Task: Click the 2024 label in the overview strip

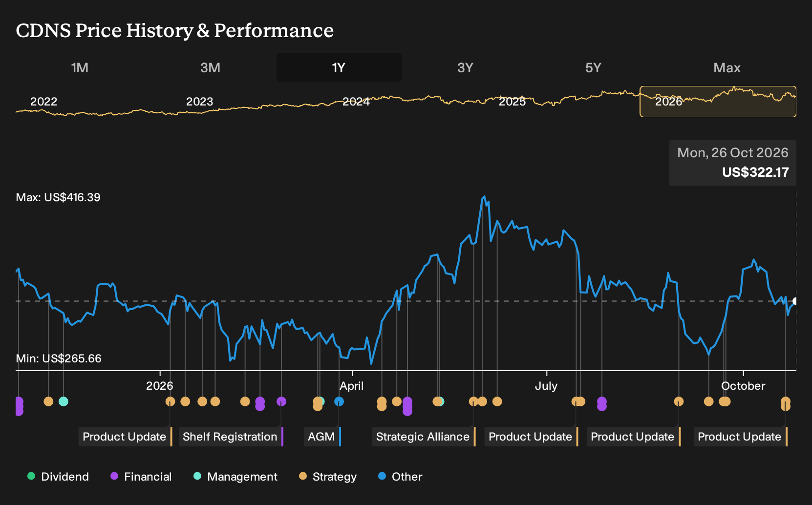Action: tap(356, 102)
